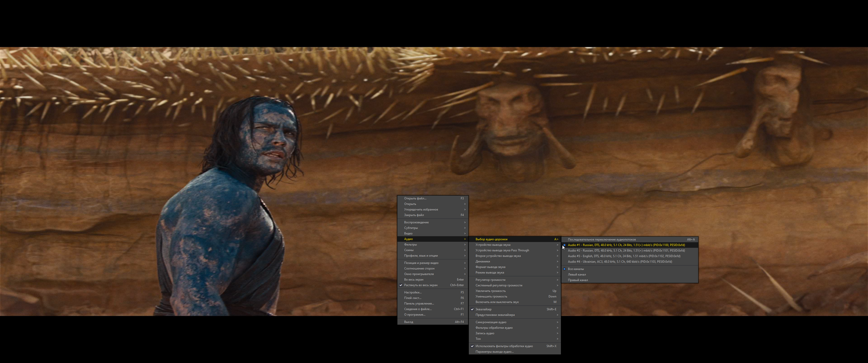
Task: Open 'Устройство вывода звука' submenu
Action: 515,245
